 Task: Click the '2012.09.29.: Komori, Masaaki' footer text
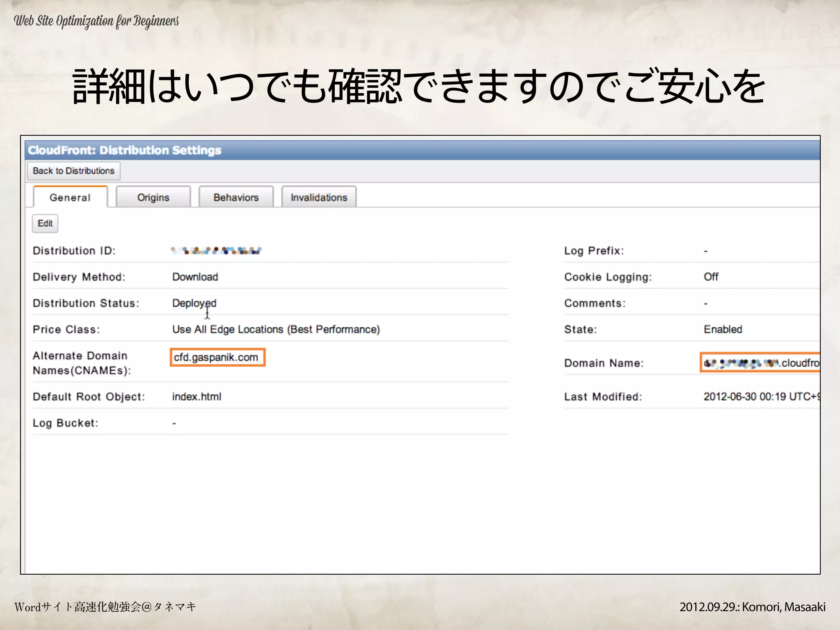point(753,607)
